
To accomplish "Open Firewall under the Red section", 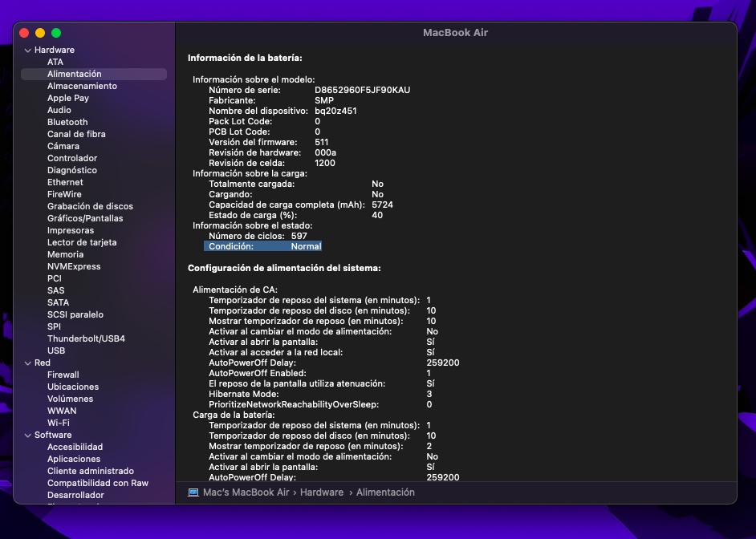I will (x=63, y=375).
